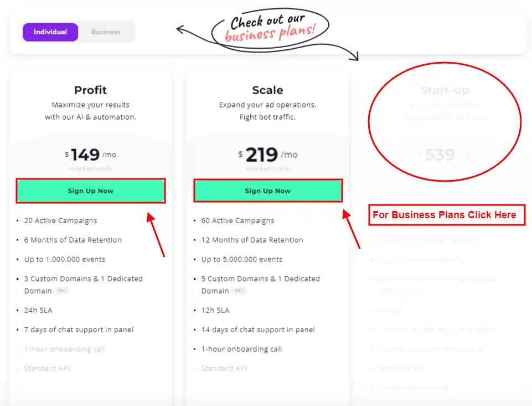Click the "12 Months of Data Retention" feature
Screen dimensions: 532x406
click(252, 240)
